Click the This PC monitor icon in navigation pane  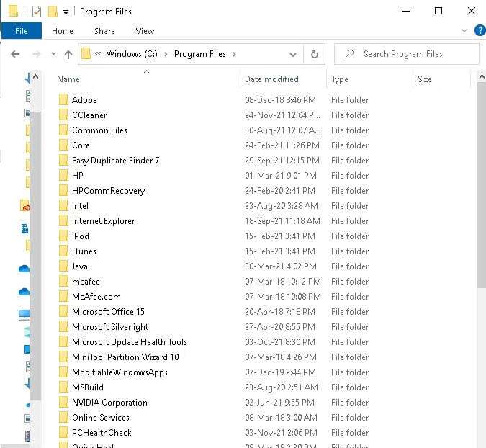24,315
